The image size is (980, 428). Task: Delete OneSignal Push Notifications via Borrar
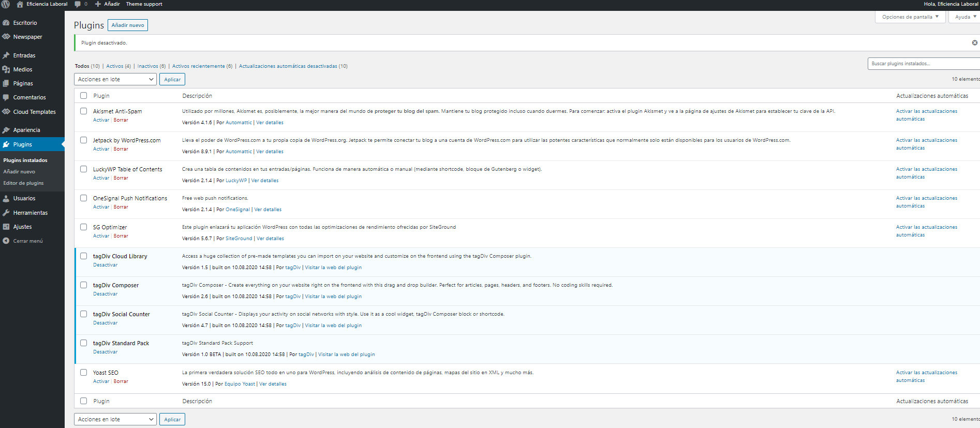[121, 207]
